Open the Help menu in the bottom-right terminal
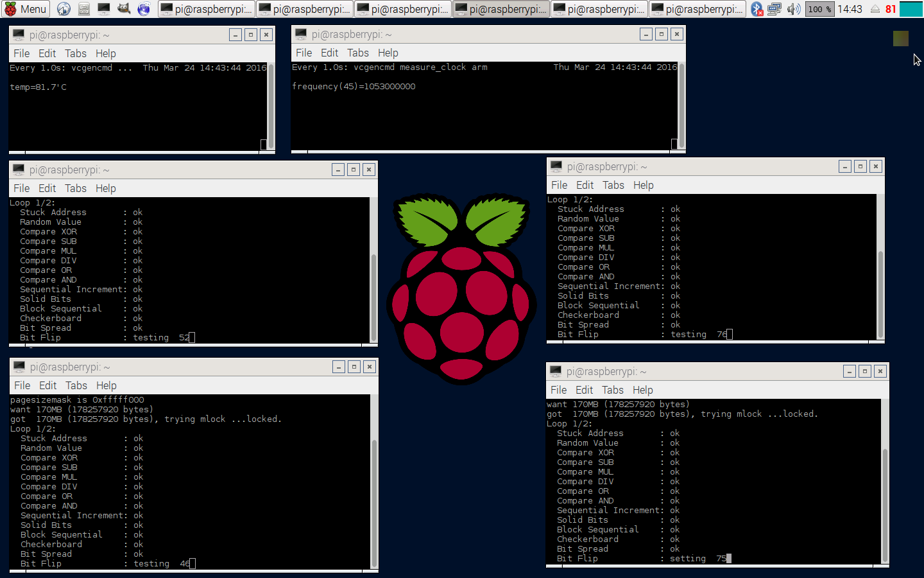 point(642,390)
